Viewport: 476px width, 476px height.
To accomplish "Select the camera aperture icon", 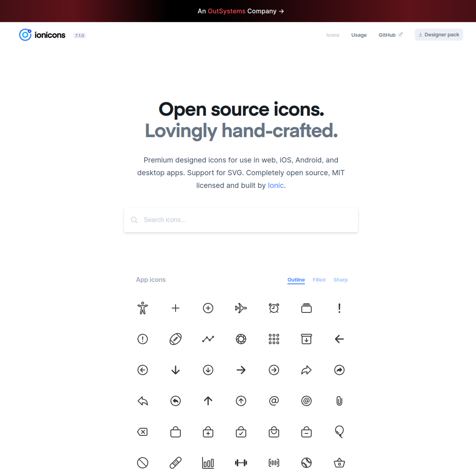I will (241, 339).
